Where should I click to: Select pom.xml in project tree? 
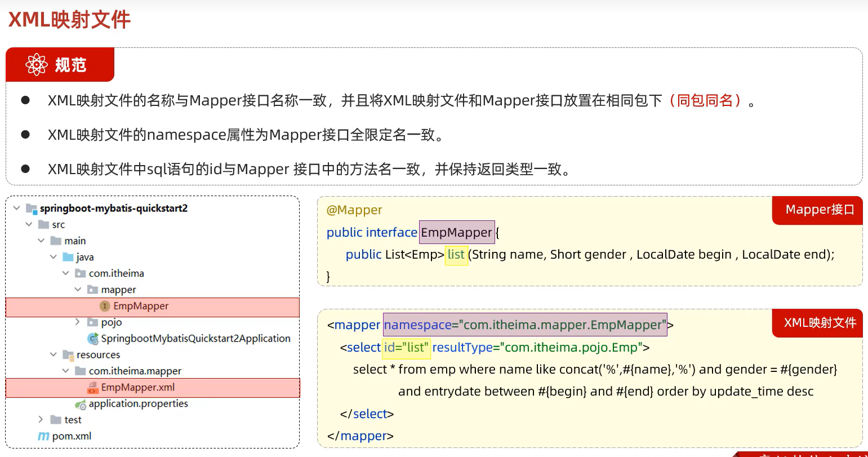[72, 436]
